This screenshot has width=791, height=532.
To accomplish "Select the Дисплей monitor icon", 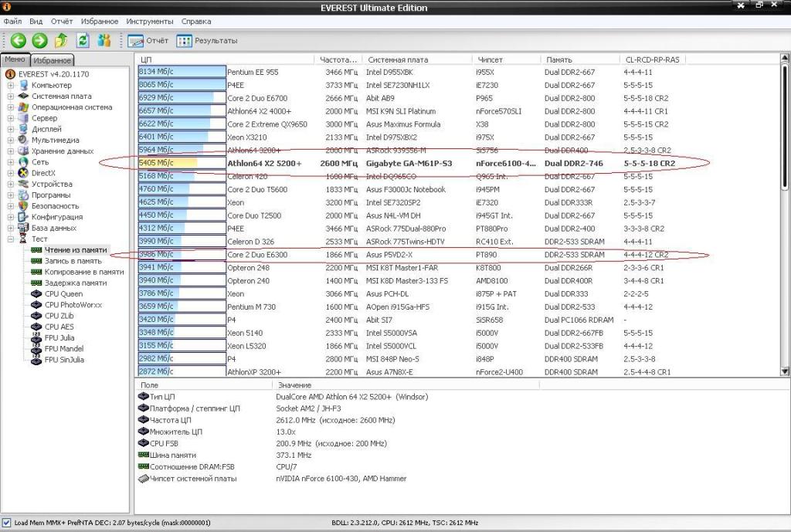I will tap(23, 129).
